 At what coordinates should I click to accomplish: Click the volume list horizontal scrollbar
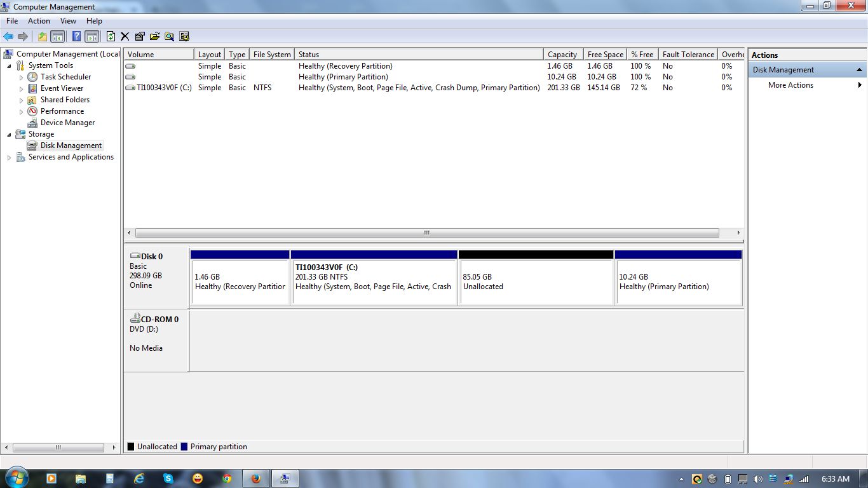coord(426,233)
